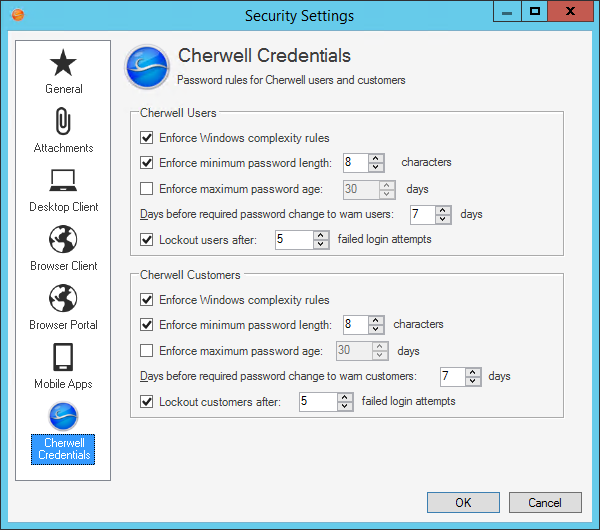Click the Cancel button
Viewport: 600px width, 530px height.
pos(545,502)
